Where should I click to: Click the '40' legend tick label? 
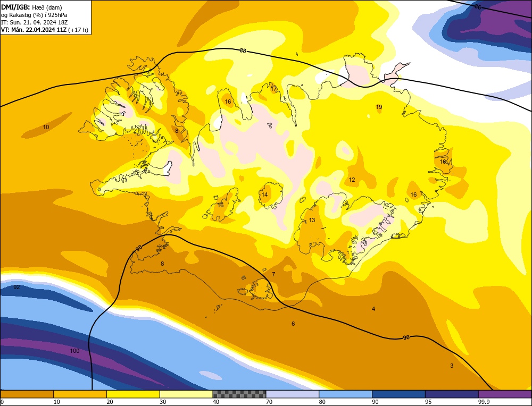point(216,402)
